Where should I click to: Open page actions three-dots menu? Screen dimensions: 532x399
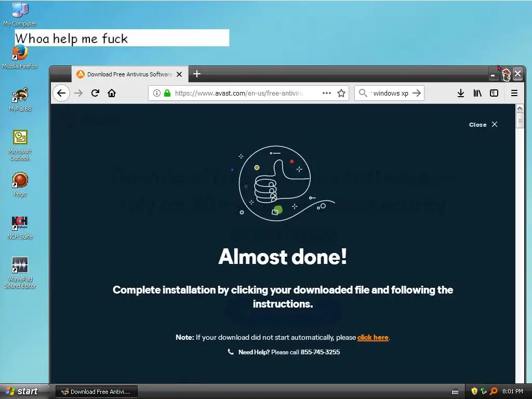click(326, 93)
